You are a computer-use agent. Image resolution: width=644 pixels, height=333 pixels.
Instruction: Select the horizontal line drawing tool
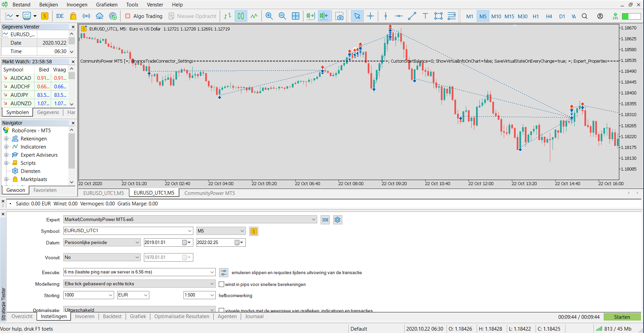click(x=399, y=16)
